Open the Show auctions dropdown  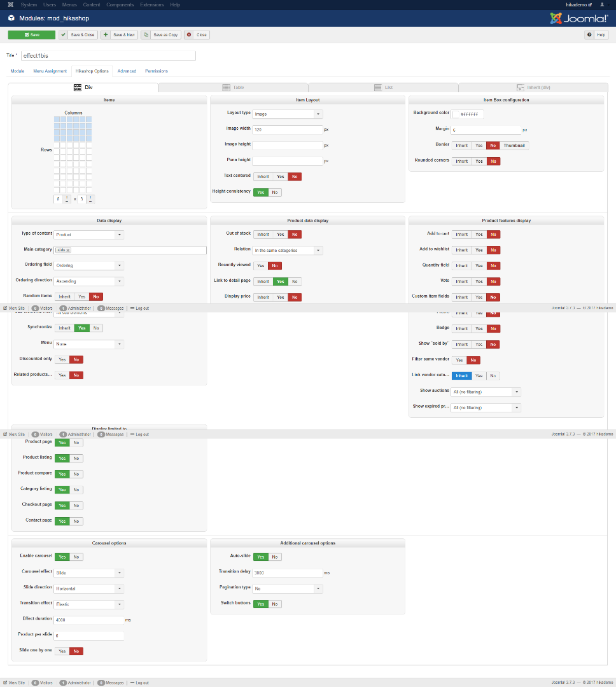(486, 392)
